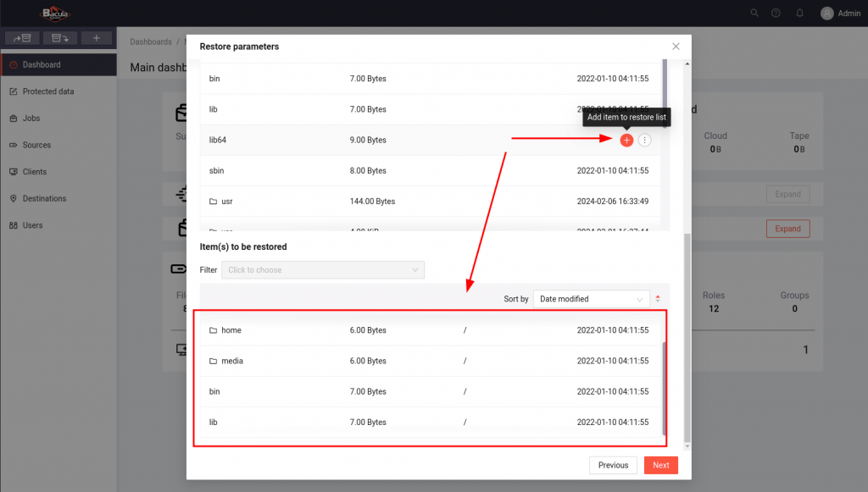This screenshot has height=492, width=868.
Task: Open the help question mark icon
Action: point(776,13)
